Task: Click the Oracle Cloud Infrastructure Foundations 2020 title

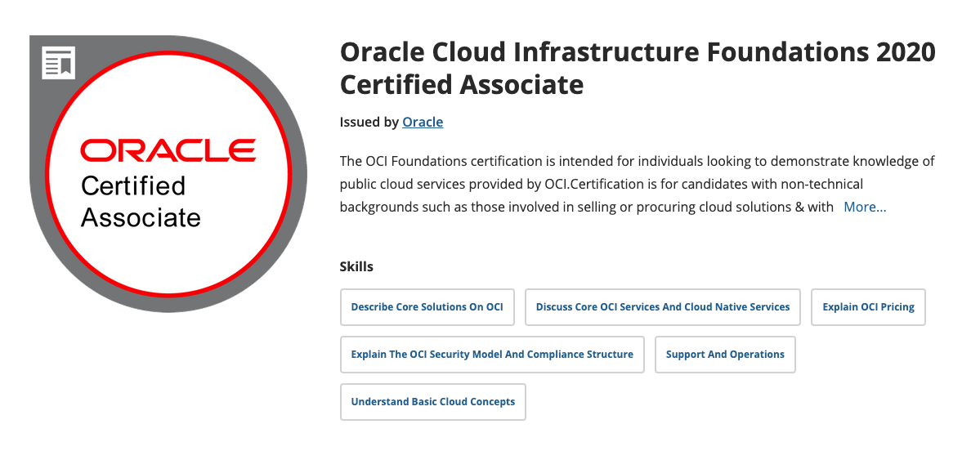Action: coord(638,52)
